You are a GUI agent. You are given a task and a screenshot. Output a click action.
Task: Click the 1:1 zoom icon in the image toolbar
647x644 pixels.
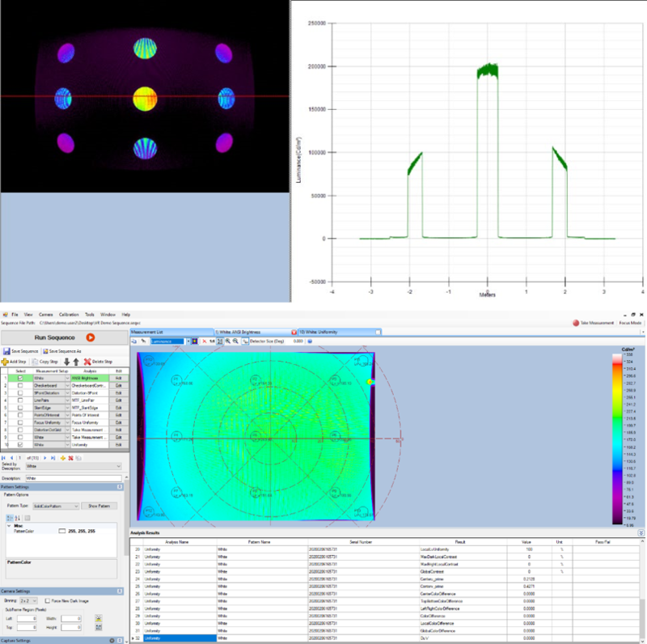click(212, 341)
